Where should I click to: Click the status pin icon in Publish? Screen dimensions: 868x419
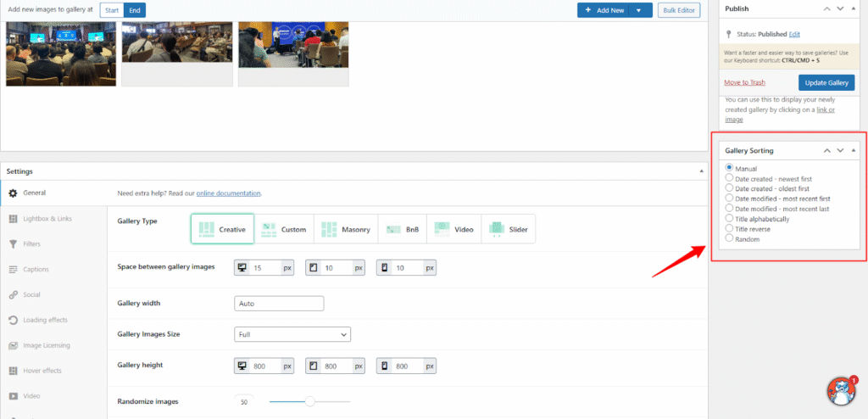728,35
